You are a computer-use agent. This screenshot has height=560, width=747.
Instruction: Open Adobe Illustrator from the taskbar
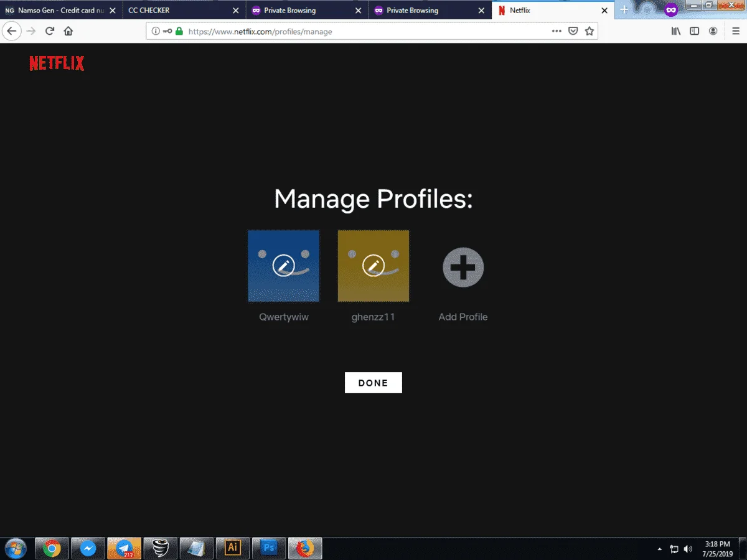tap(232, 548)
